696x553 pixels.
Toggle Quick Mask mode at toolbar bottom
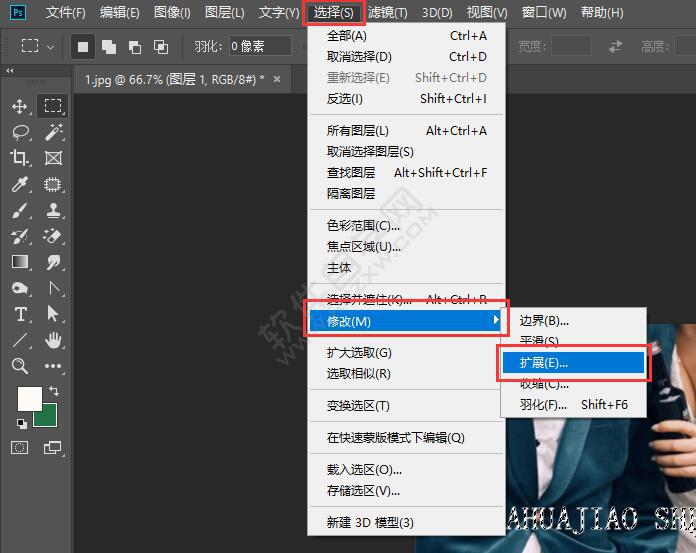click(x=20, y=448)
